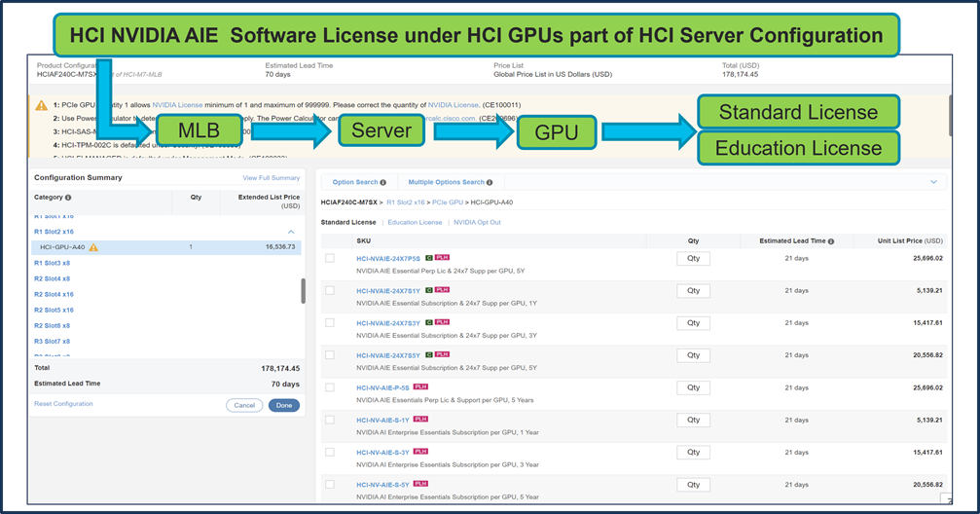Click info icon next to Option Search
The height and width of the screenshot is (514, 980).
[x=382, y=182]
